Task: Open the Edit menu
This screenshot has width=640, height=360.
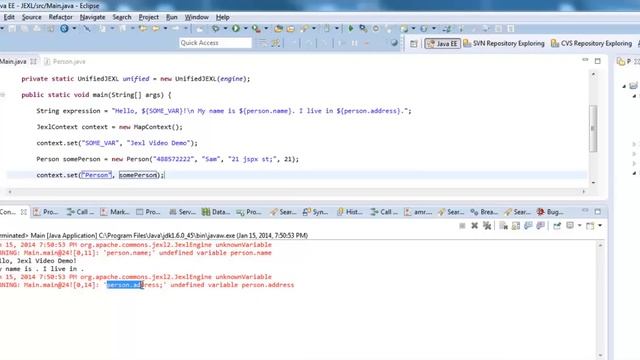Action: [x=9, y=17]
